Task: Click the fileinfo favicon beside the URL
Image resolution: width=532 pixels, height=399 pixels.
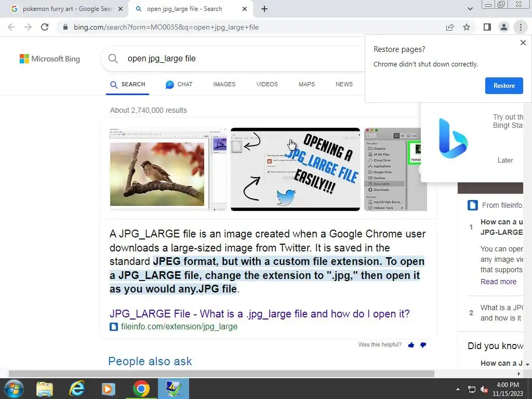Action: [114, 327]
